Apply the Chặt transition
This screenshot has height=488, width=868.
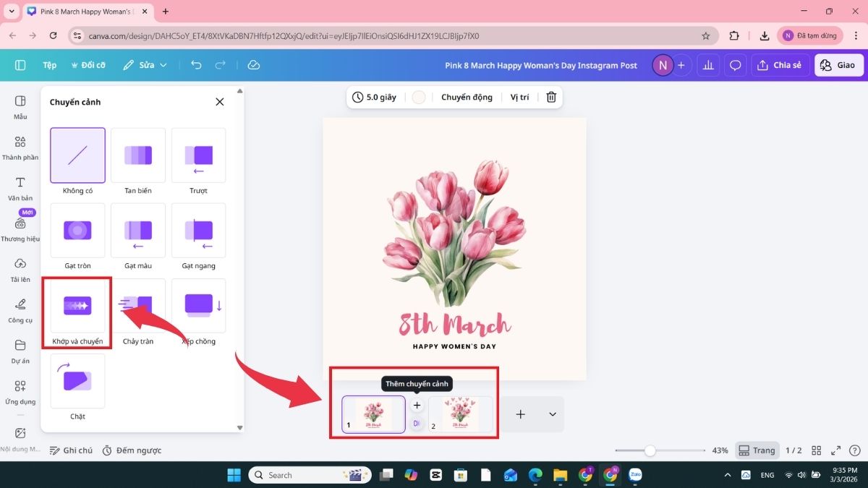click(x=77, y=381)
